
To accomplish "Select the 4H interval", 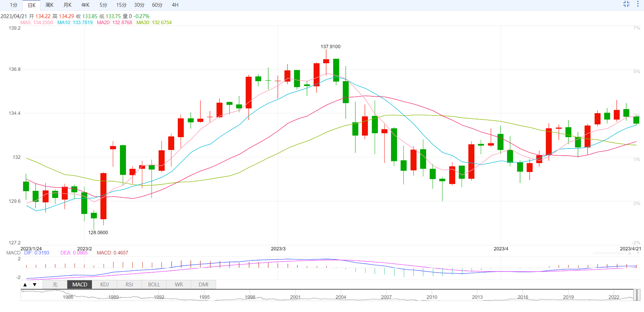I will pyautogui.click(x=175, y=5).
